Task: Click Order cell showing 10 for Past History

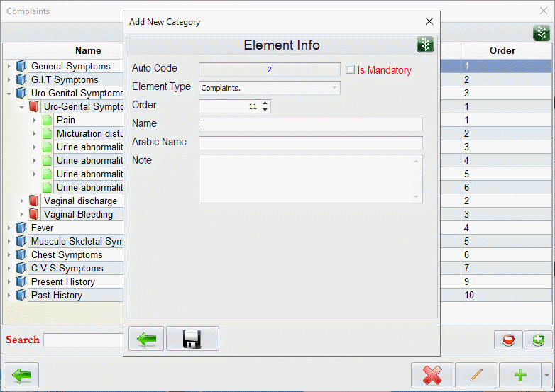Action: click(506, 295)
